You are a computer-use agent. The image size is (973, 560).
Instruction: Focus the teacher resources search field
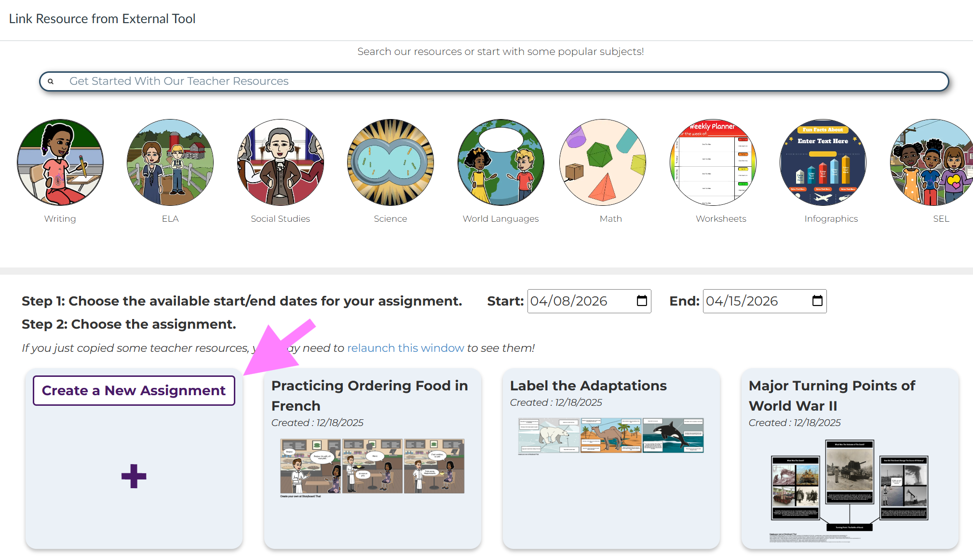494,81
